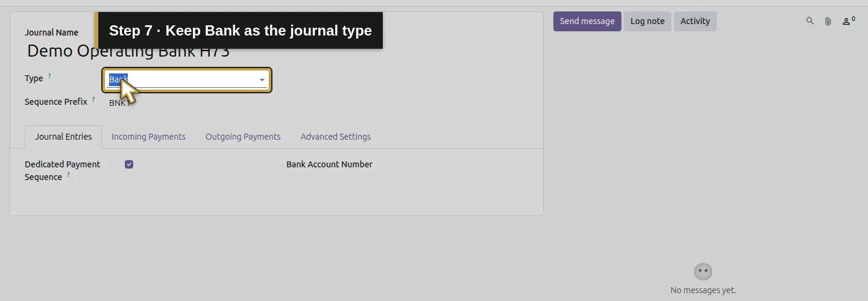Click the Send message button
This screenshot has height=301, width=868.
coord(587,21)
